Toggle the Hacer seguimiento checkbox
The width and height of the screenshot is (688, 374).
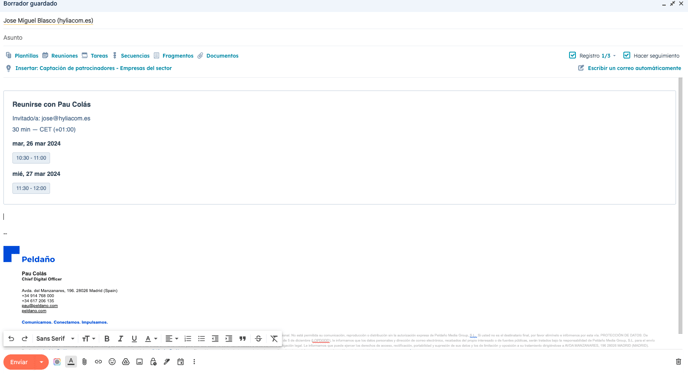tap(627, 55)
